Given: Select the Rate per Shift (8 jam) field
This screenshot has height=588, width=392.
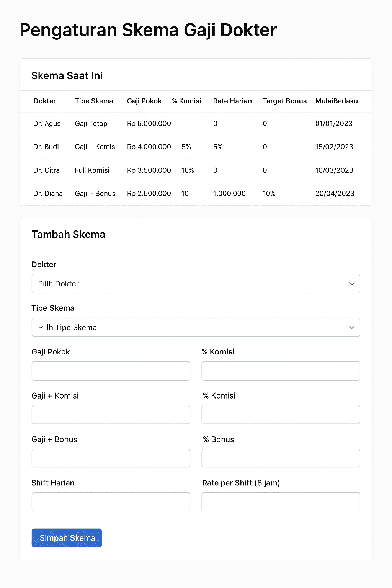Looking at the screenshot, I should (x=281, y=502).
